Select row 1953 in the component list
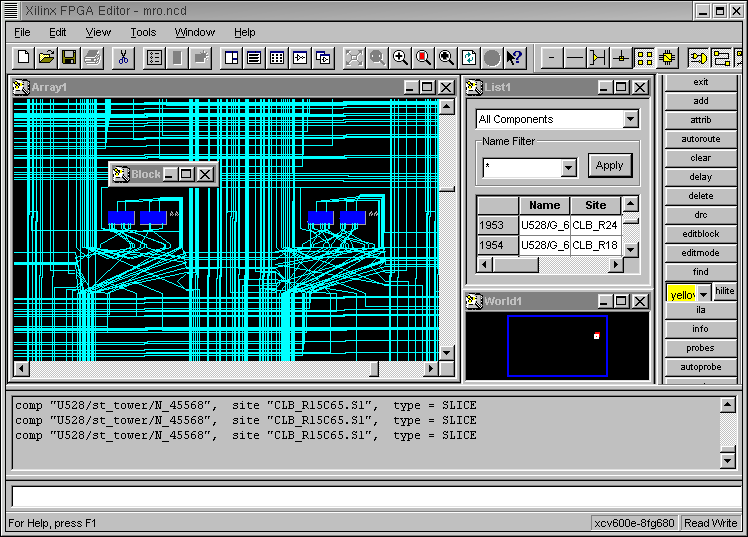 492,226
